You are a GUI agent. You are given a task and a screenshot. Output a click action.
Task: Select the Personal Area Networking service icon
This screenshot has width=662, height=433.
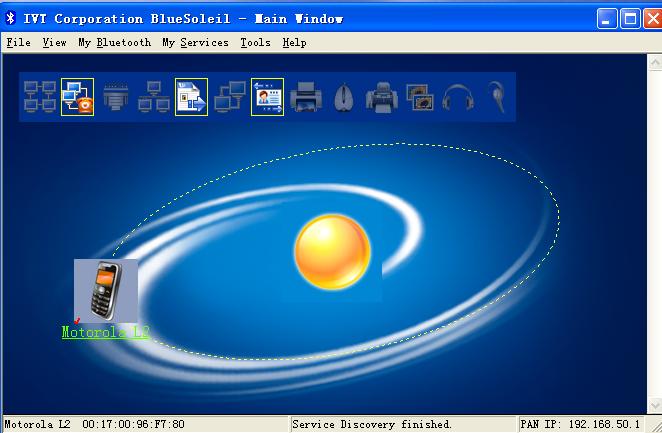pyautogui.click(x=40, y=97)
